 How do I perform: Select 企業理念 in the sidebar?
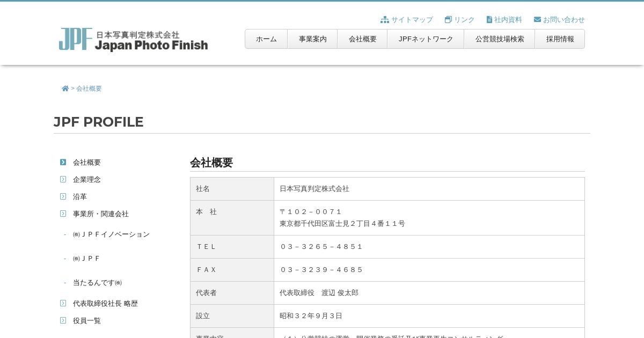pos(87,179)
